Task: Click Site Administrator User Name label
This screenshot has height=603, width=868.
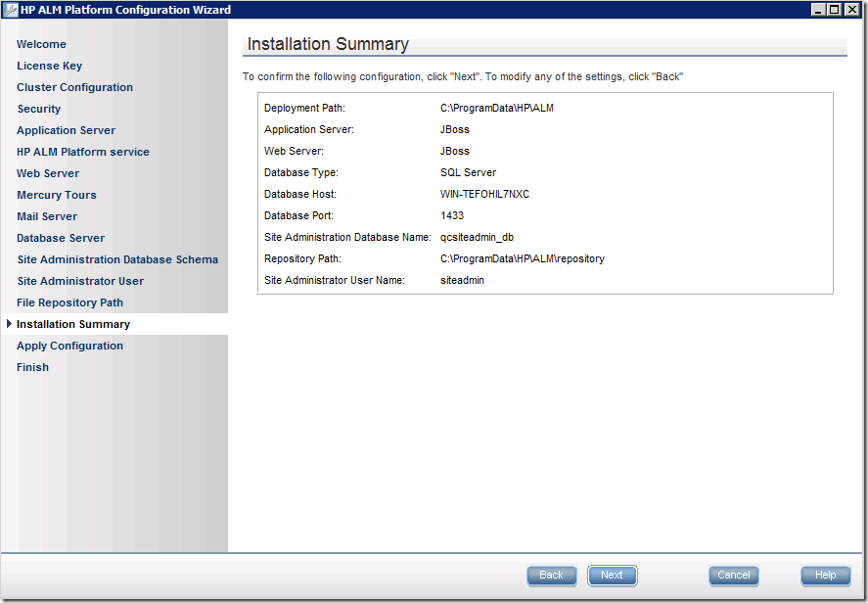Action: 335,281
